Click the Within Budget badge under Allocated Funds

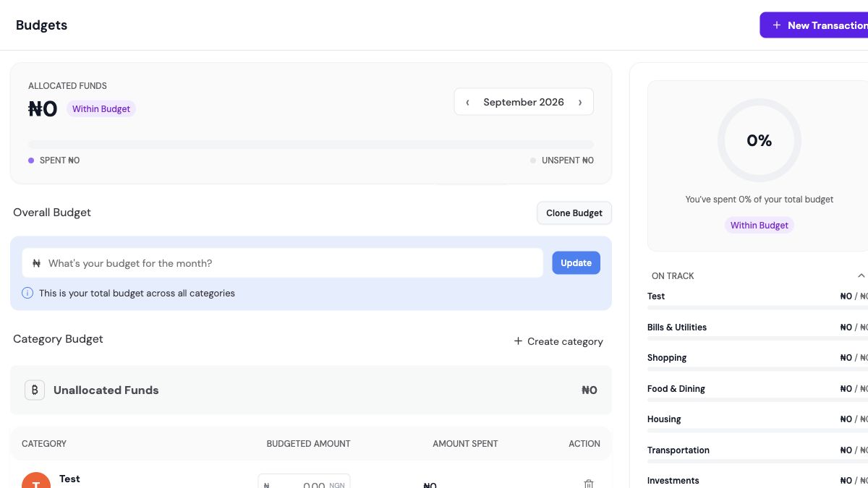coord(101,109)
